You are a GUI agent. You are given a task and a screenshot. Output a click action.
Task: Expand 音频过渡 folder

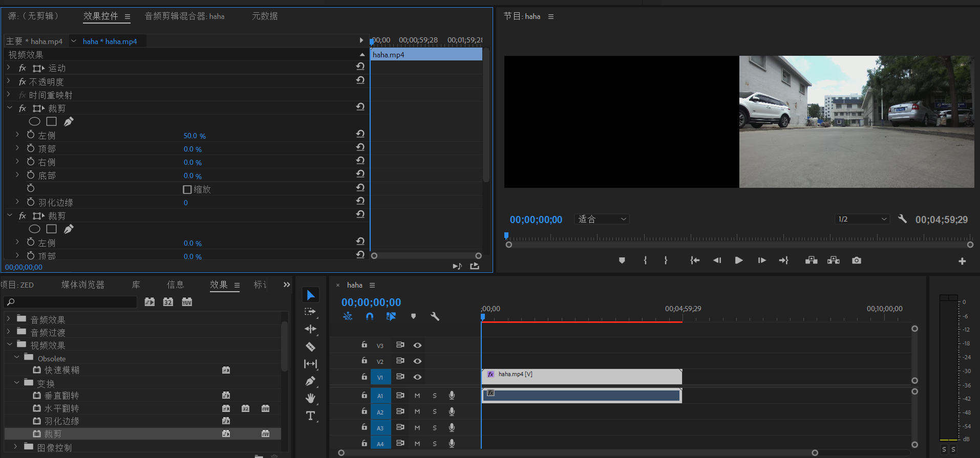(9, 332)
